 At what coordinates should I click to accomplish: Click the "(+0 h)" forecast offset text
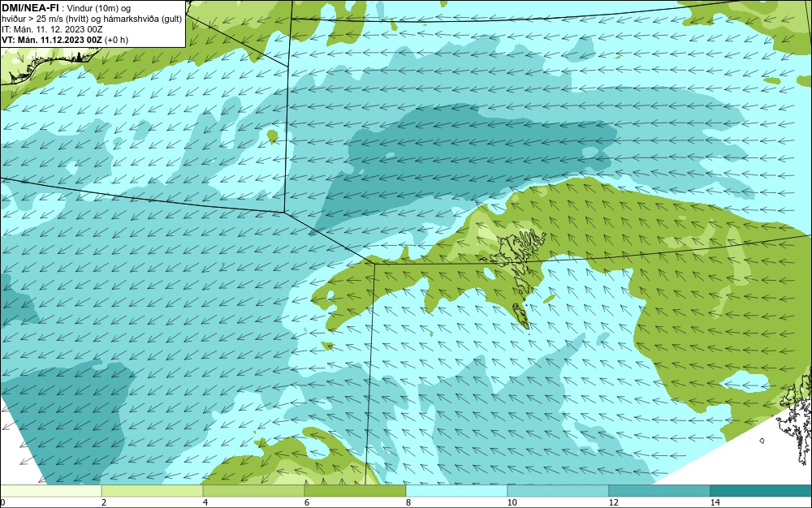116,40
